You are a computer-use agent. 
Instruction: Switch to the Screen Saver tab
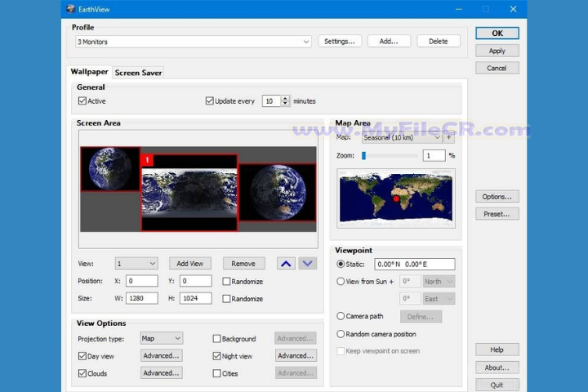(x=138, y=73)
